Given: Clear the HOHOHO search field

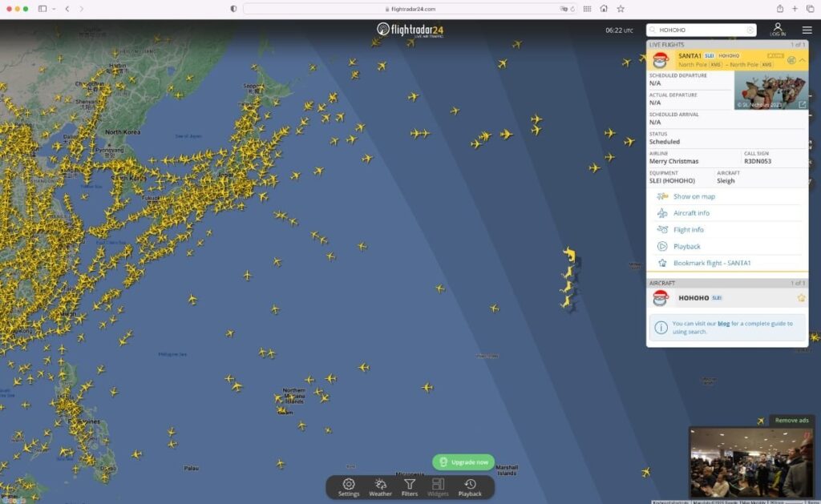Looking at the screenshot, I should 750,30.
